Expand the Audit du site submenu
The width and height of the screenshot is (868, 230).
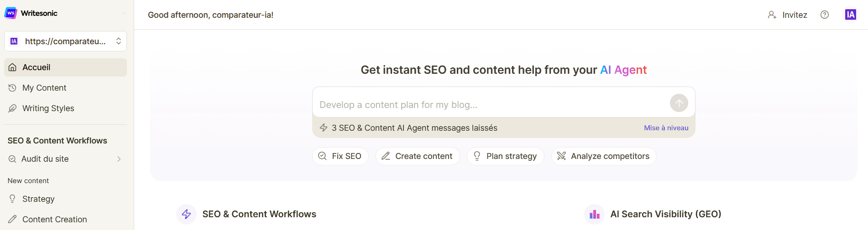click(x=119, y=159)
